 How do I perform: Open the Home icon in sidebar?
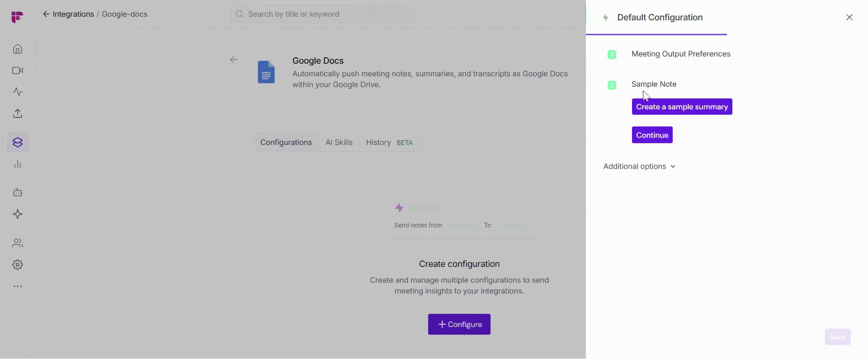pyautogui.click(x=18, y=49)
